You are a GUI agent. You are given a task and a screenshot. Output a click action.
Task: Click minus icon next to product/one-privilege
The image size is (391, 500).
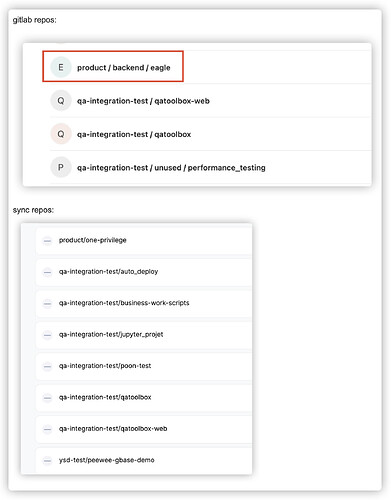47,241
